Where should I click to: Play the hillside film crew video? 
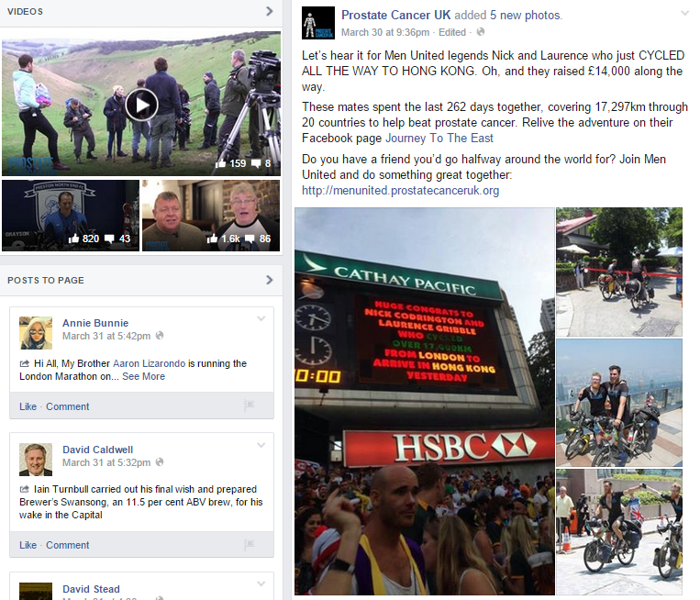point(141,105)
